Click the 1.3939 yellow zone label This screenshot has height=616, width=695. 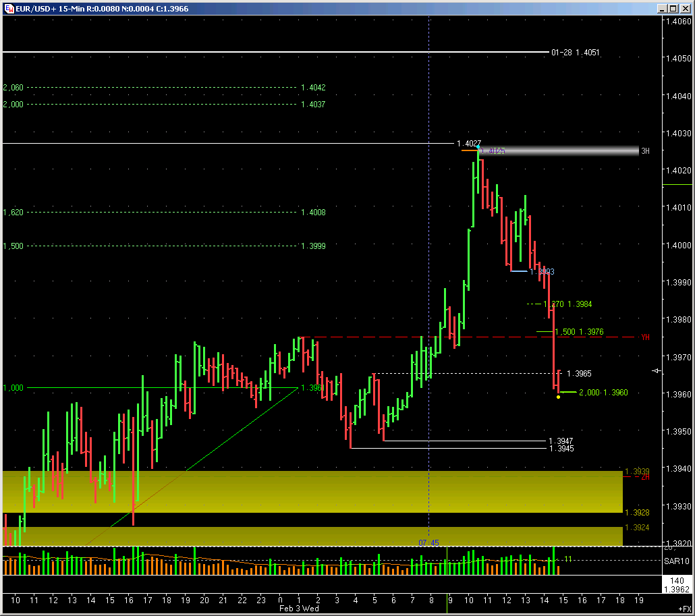tap(637, 471)
